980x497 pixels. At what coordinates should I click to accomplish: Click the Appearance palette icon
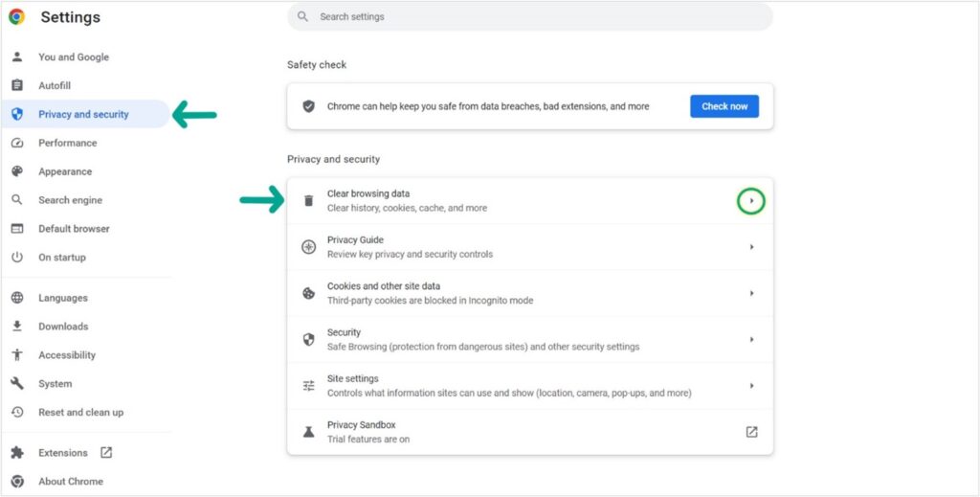tap(17, 171)
